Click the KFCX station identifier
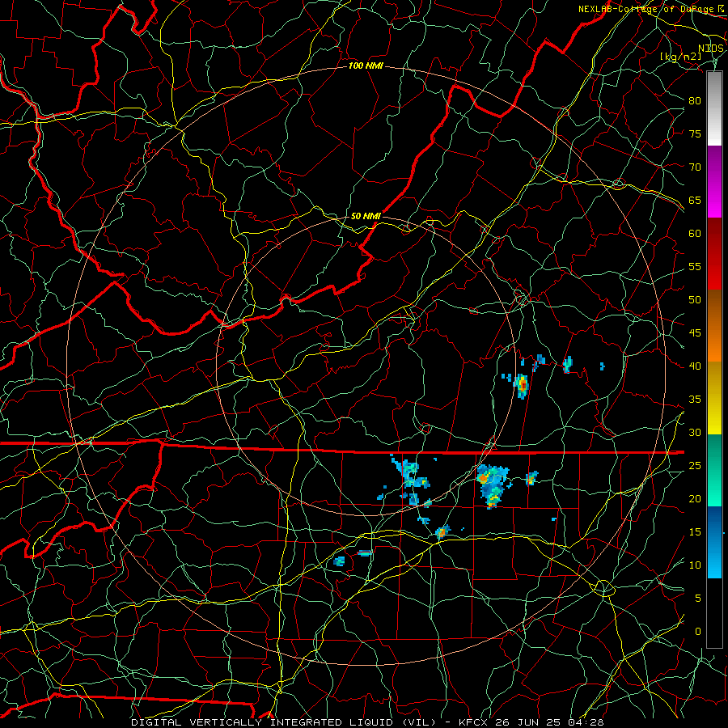Image resolution: width=728 pixels, height=728 pixels. (x=473, y=722)
